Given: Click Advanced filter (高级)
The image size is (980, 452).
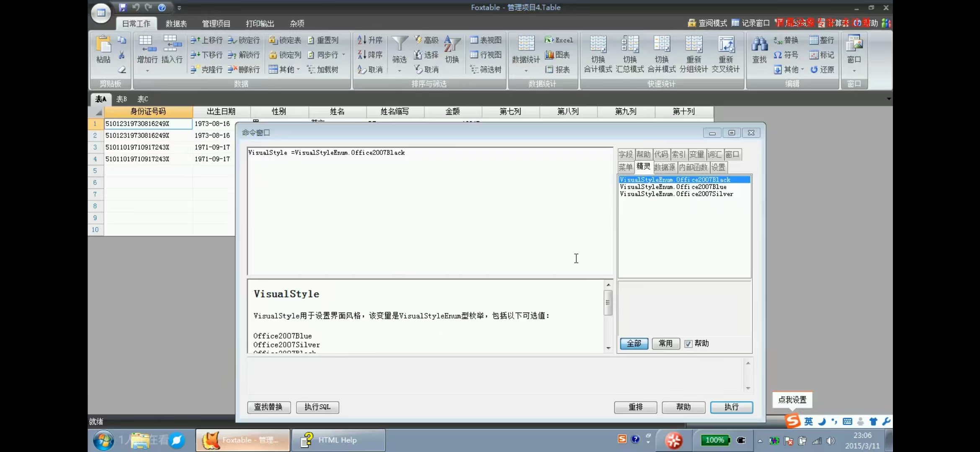Looking at the screenshot, I should 426,40.
